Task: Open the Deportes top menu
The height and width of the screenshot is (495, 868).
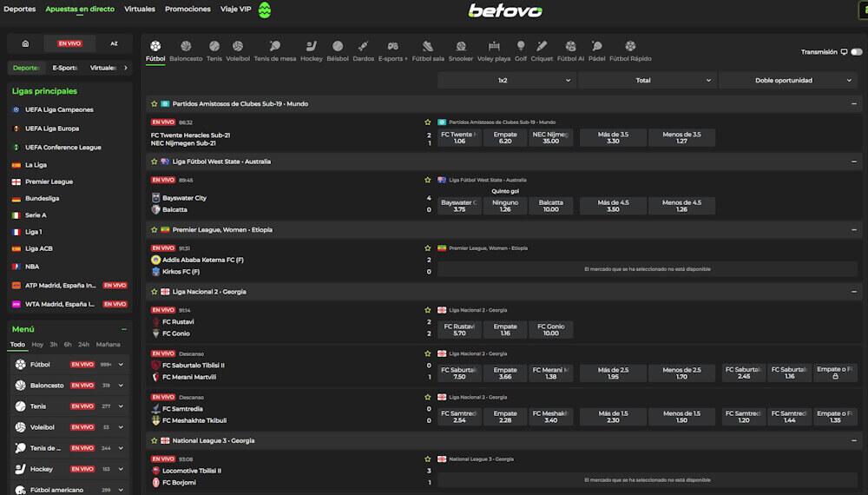Action: click(x=19, y=9)
